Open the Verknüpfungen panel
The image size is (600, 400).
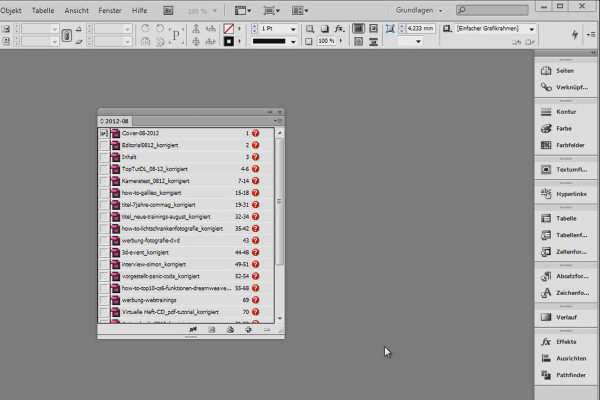(x=566, y=87)
